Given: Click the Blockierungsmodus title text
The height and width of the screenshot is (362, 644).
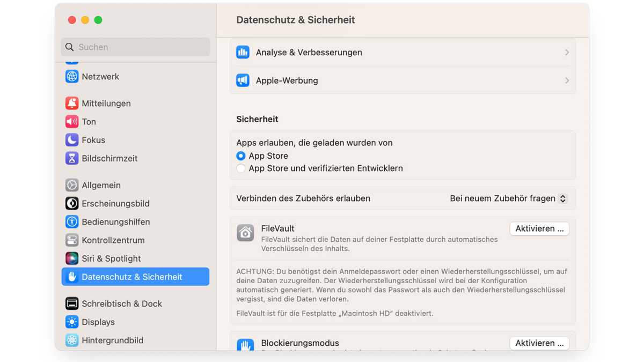Looking at the screenshot, I should tap(300, 343).
